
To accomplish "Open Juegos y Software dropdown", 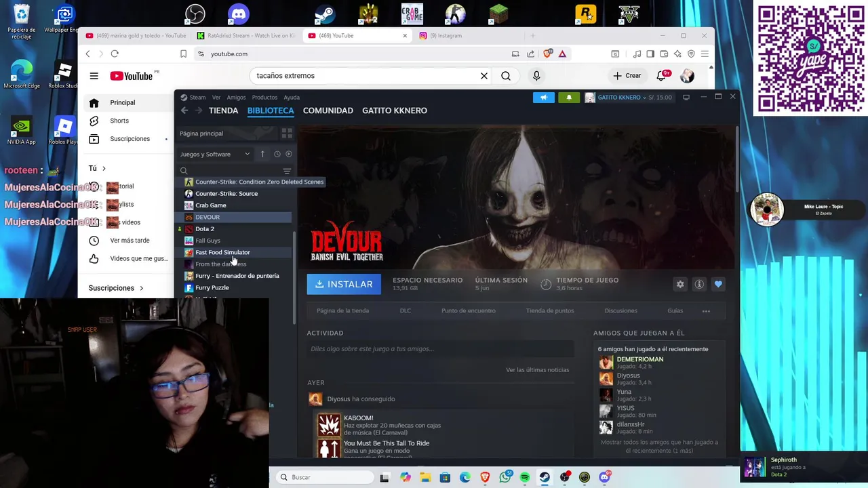I will (x=215, y=154).
